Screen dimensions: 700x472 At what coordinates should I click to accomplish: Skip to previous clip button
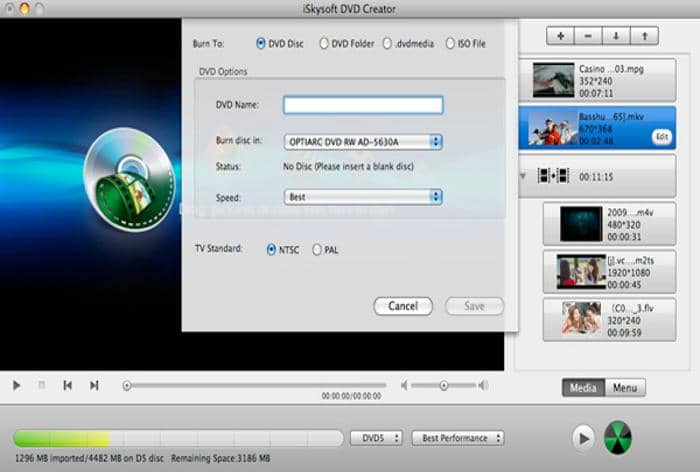[67, 385]
